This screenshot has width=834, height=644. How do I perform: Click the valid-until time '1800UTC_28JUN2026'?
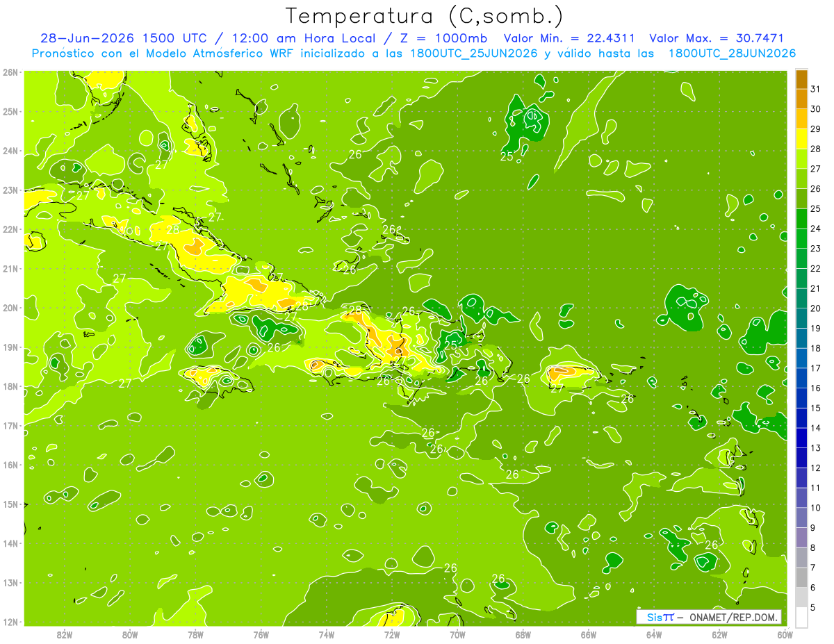point(733,53)
